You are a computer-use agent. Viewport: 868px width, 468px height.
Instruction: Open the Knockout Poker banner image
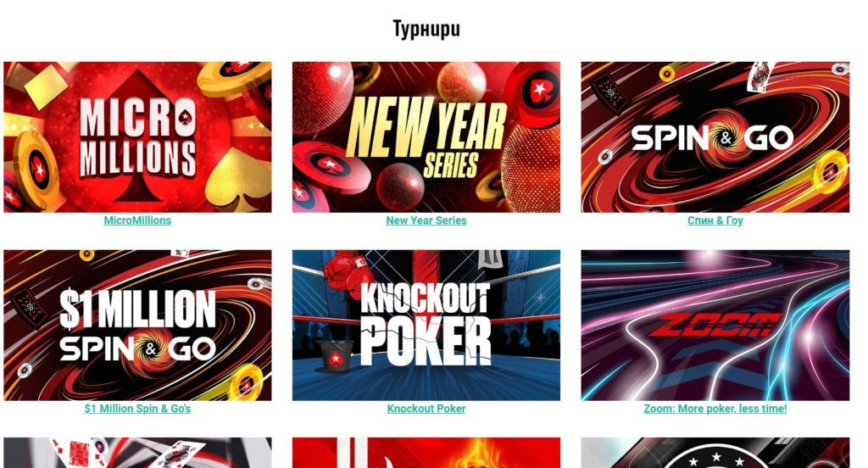coord(426,325)
